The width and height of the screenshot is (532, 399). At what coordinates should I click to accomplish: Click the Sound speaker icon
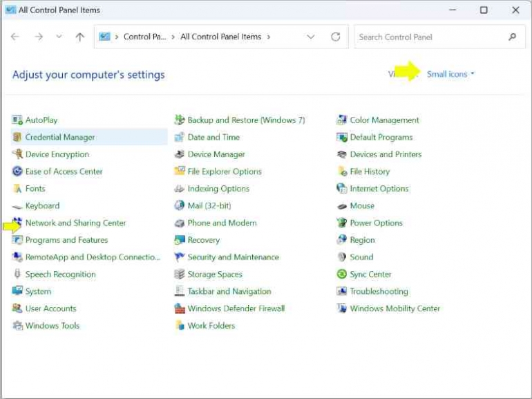tap(341, 257)
